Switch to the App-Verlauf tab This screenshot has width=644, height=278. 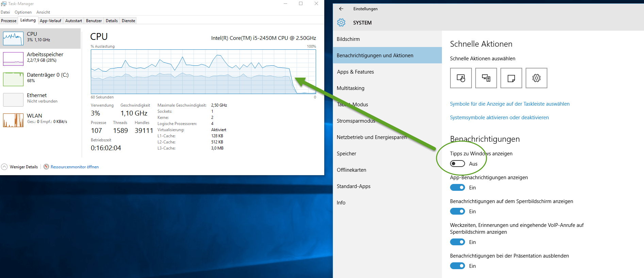point(50,21)
